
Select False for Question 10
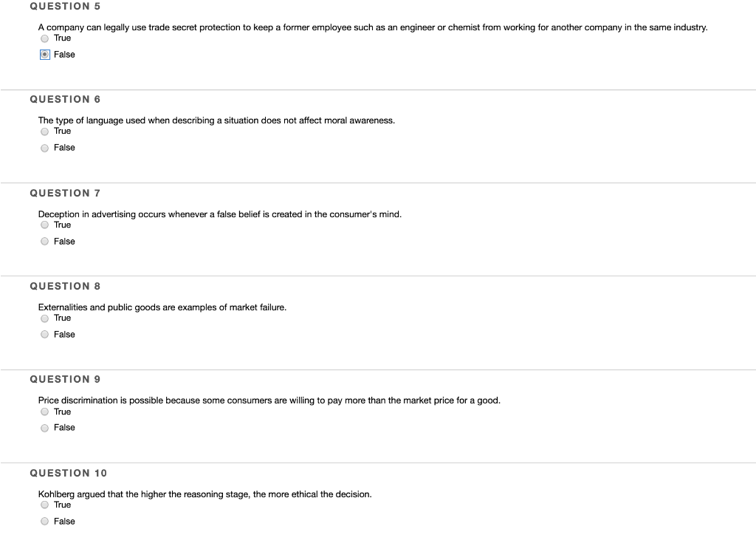[x=44, y=521]
